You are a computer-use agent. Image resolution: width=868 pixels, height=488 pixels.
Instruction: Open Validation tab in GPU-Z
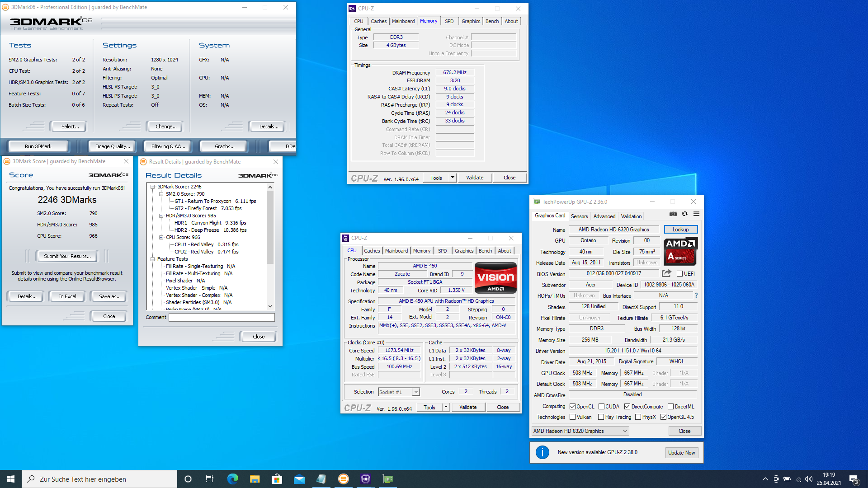[x=631, y=216]
